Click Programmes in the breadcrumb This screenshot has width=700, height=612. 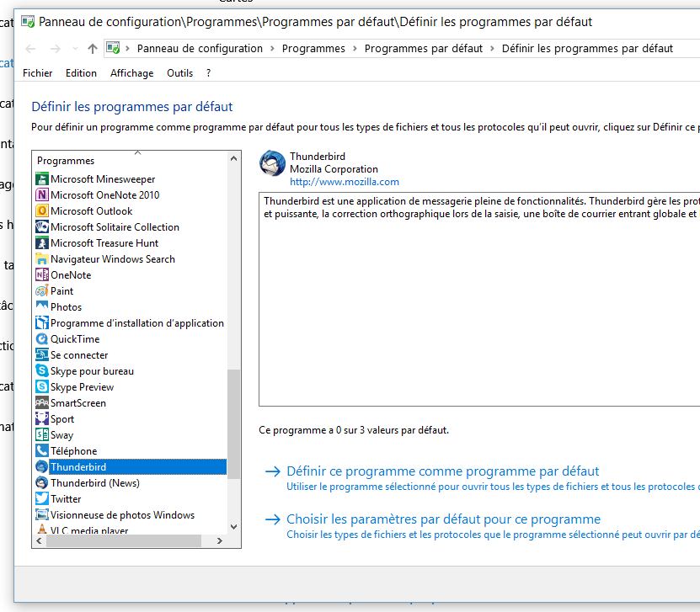tap(313, 48)
